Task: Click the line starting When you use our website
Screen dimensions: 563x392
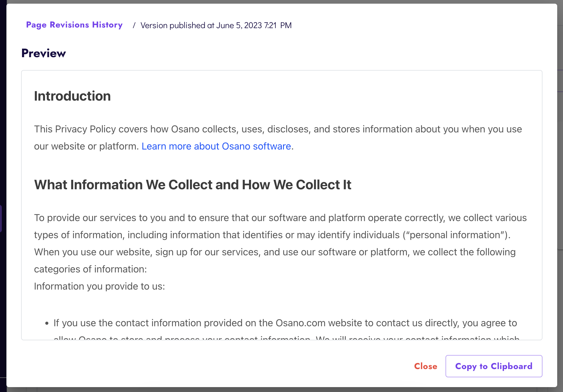Action: [274, 252]
